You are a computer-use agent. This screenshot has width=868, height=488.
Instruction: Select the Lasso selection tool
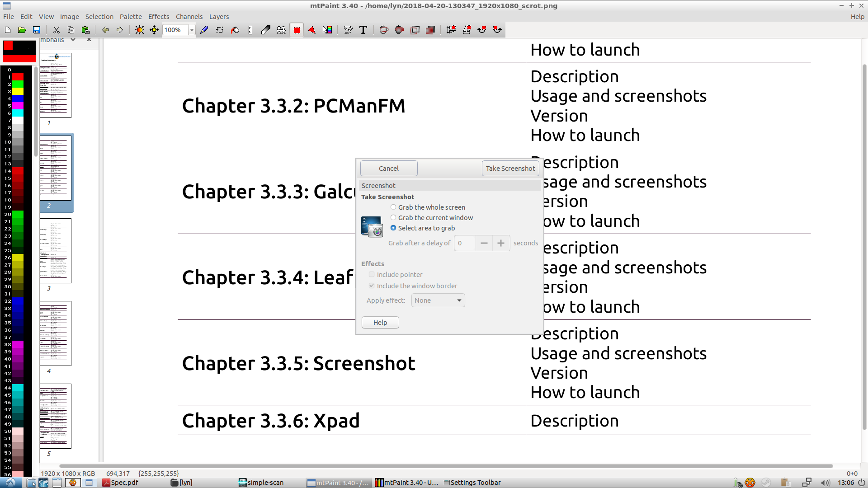pyautogui.click(x=348, y=30)
